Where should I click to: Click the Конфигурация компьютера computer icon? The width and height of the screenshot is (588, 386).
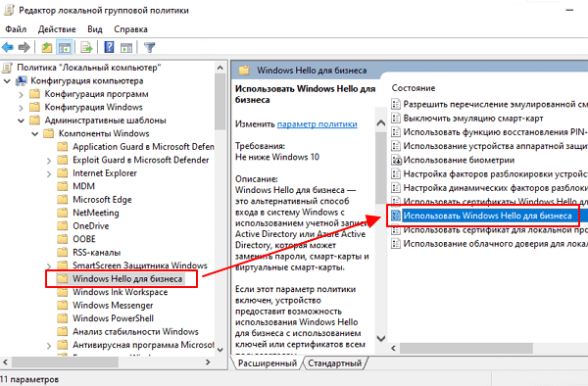point(21,81)
